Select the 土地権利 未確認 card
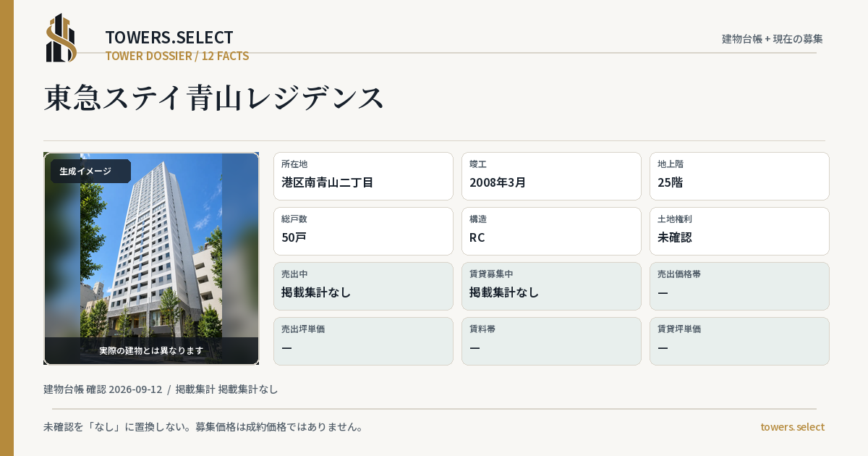 (x=739, y=231)
